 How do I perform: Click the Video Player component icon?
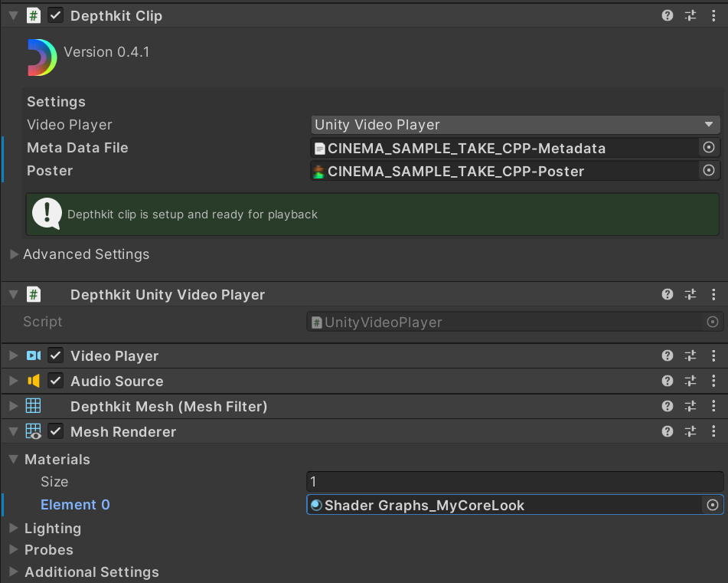pos(32,355)
